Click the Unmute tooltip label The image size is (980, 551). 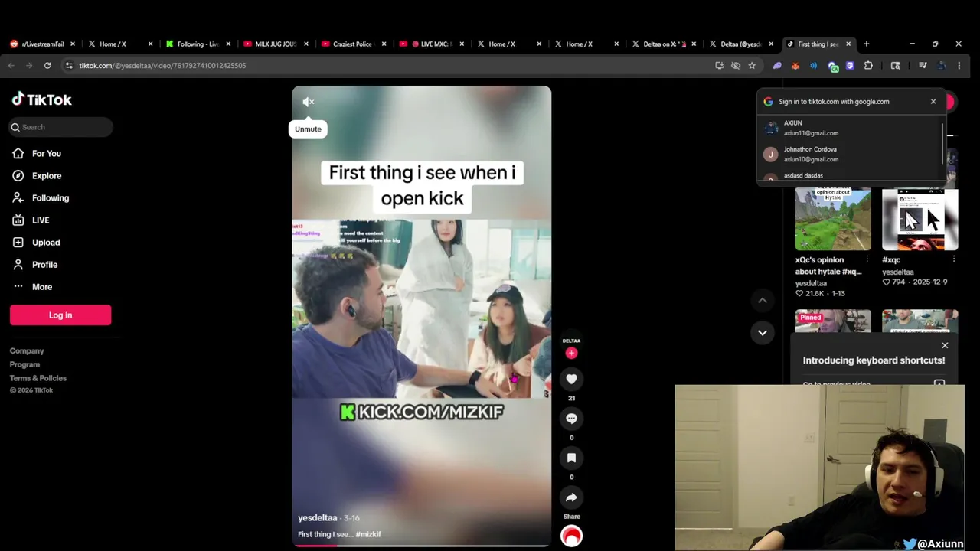pos(308,129)
